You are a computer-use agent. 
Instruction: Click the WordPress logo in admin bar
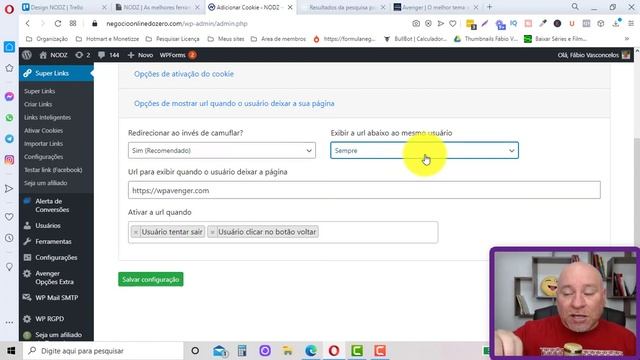pyautogui.click(x=27, y=55)
